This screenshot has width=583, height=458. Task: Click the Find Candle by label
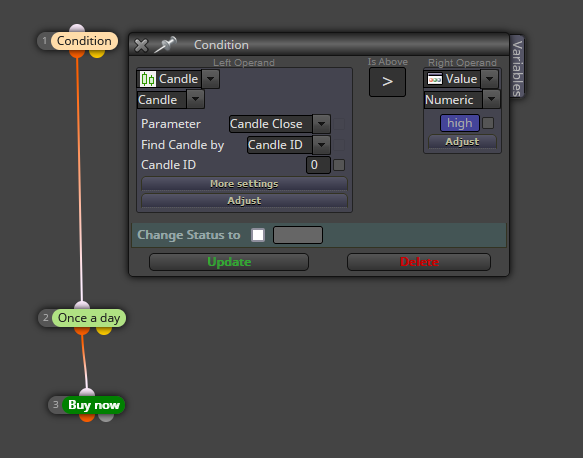183,145
